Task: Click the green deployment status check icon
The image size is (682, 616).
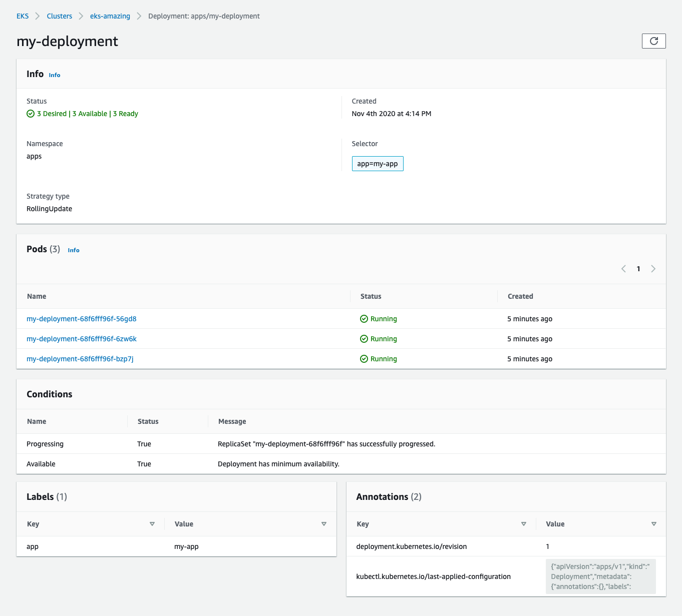Action: 31,114
